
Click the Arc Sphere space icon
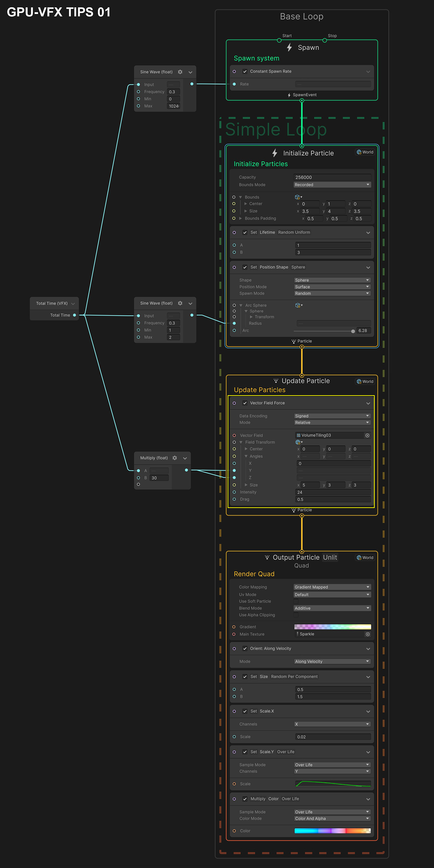[298, 305]
